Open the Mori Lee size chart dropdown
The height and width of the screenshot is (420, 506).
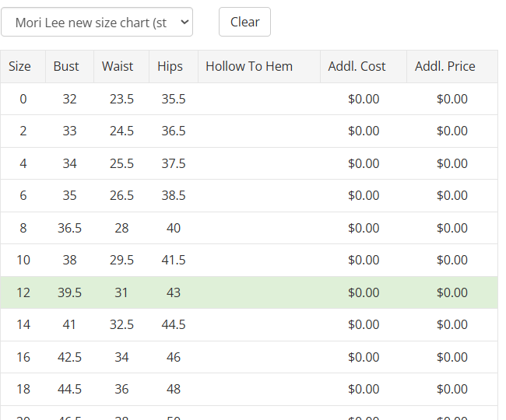97,22
